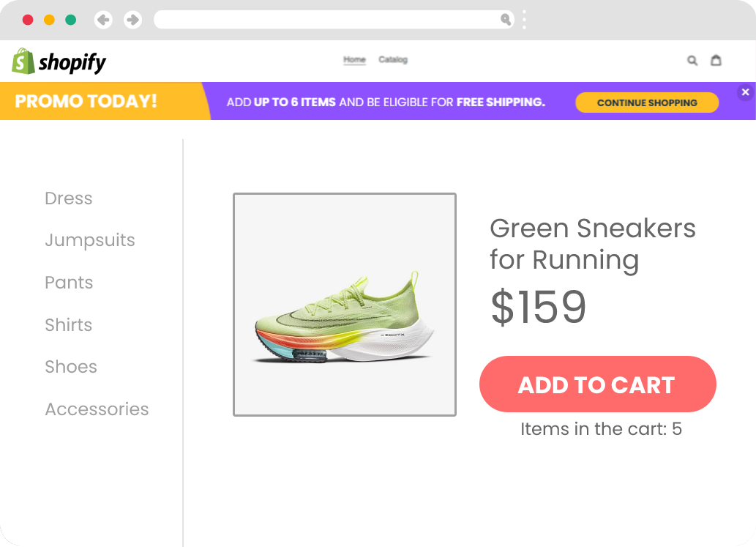Screen dimensions: 756x547
Task: Click the green sneaker product image
Action: coord(345,305)
